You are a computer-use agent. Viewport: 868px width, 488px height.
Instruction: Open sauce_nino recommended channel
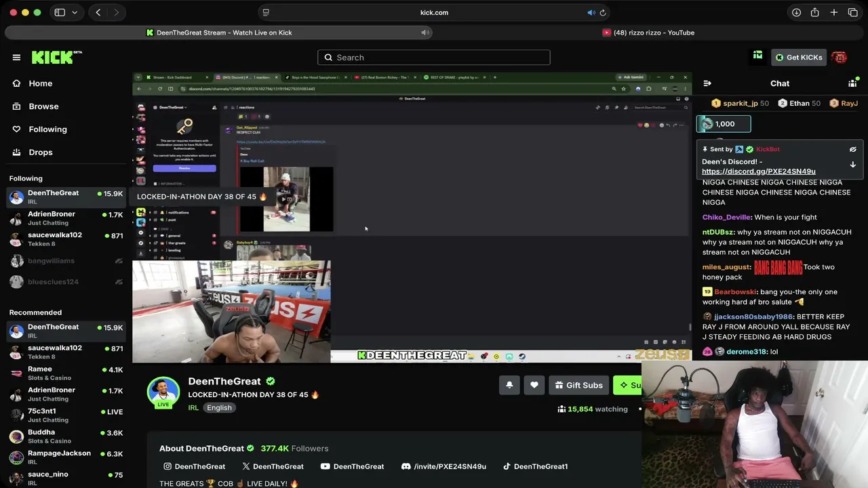[66, 479]
